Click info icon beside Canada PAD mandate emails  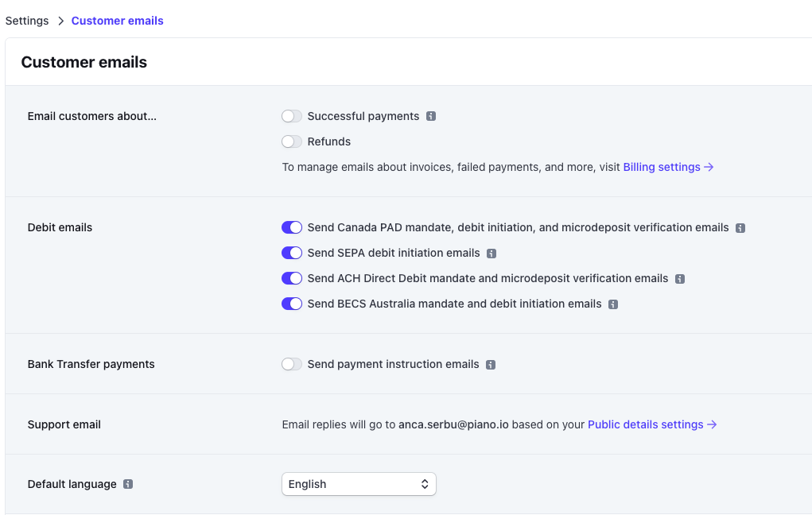[x=740, y=228]
